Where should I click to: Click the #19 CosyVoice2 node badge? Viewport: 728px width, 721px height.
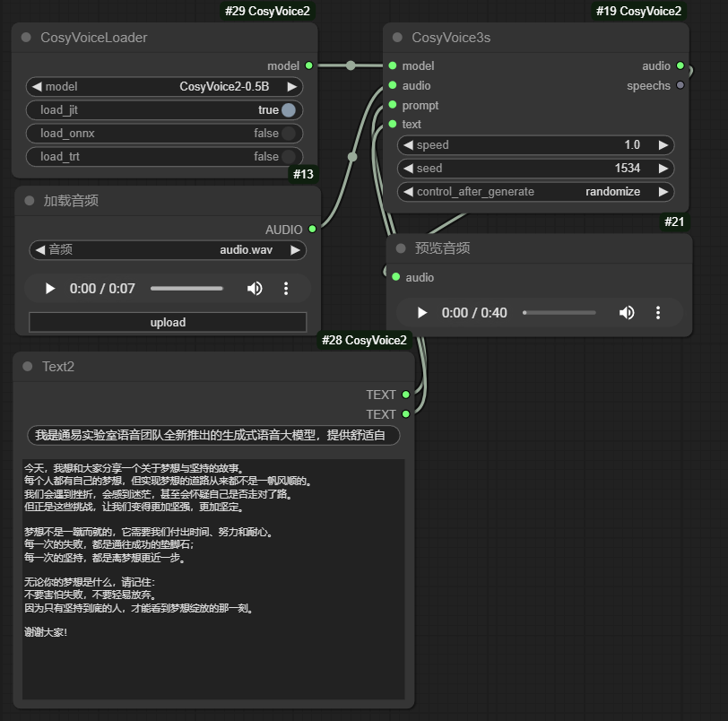pos(639,11)
